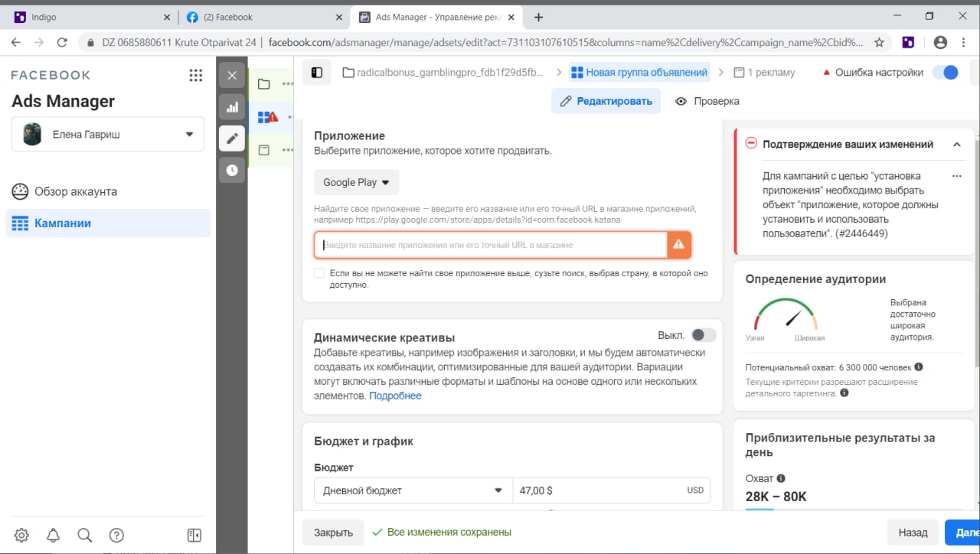Open more options for the ad row
Viewport: 980px width, 554px height.
tap(289, 150)
